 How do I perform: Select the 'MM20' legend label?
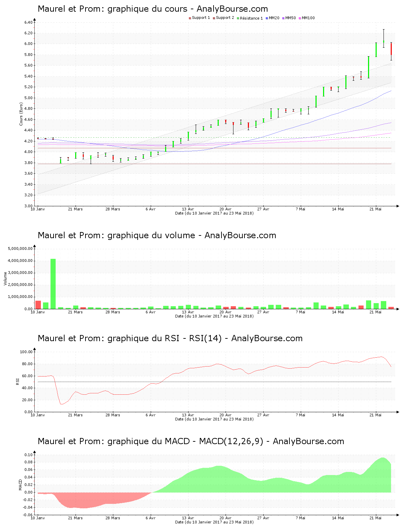[274, 18]
